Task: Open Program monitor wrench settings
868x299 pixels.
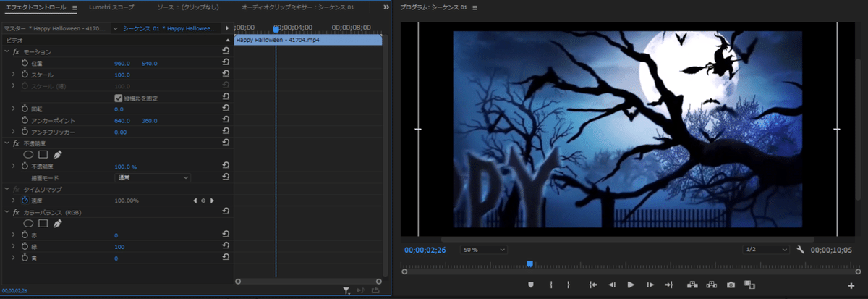Action: click(800, 249)
